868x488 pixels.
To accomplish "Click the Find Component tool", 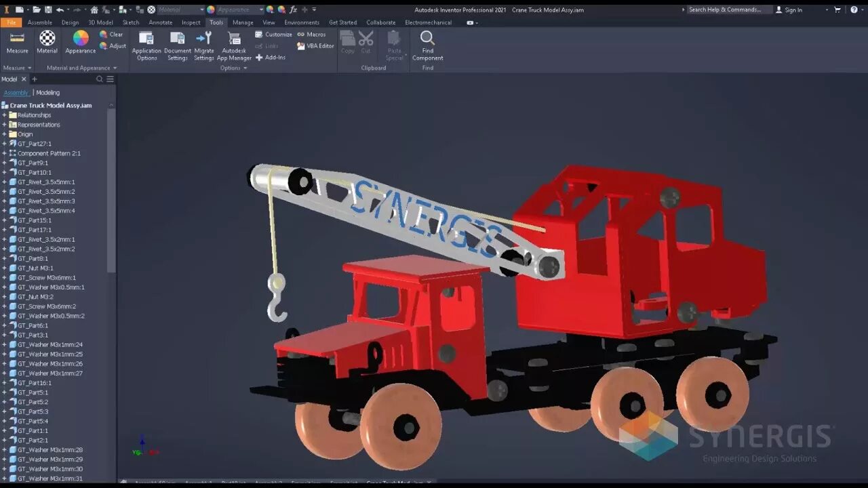I will 428,46.
